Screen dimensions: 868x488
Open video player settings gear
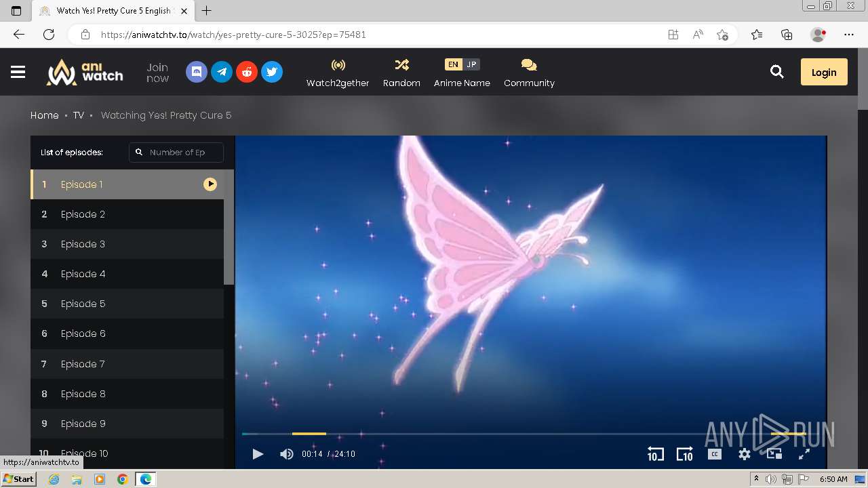(745, 454)
